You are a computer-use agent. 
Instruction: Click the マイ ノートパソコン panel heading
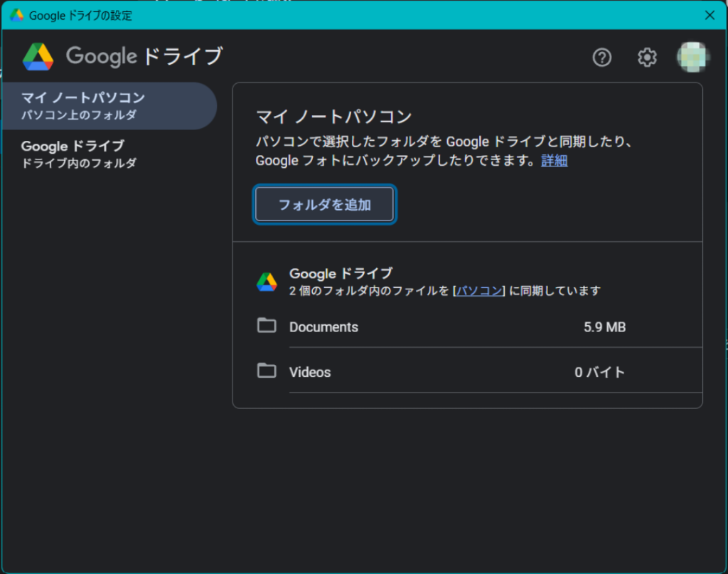point(334,117)
